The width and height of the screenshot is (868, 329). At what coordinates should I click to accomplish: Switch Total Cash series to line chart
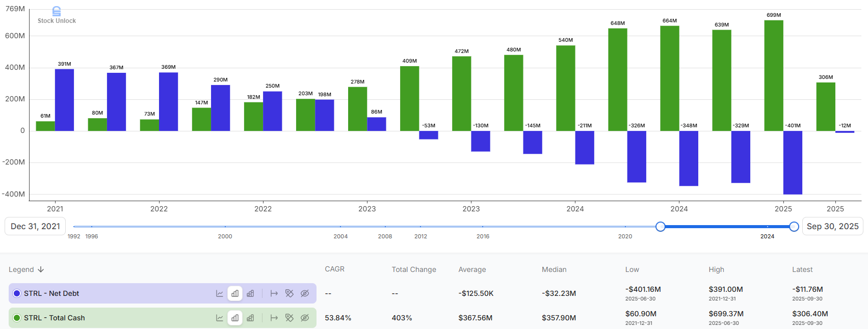point(220,318)
